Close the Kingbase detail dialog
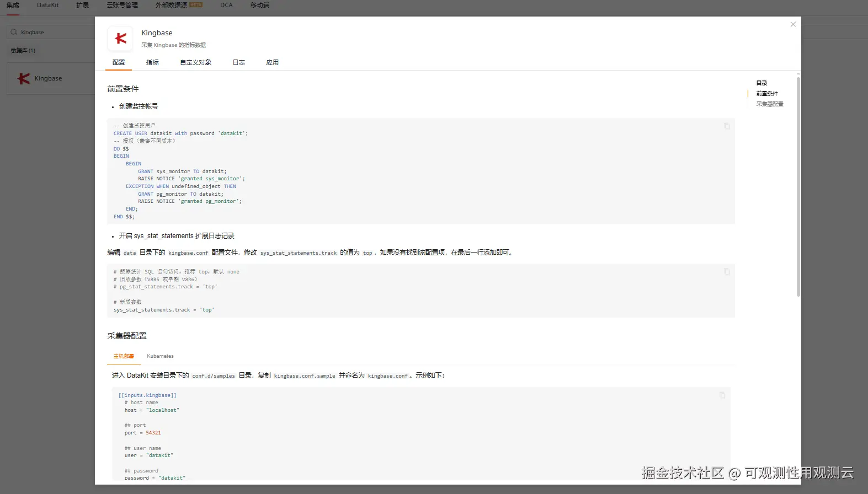This screenshot has width=868, height=494. tap(793, 24)
